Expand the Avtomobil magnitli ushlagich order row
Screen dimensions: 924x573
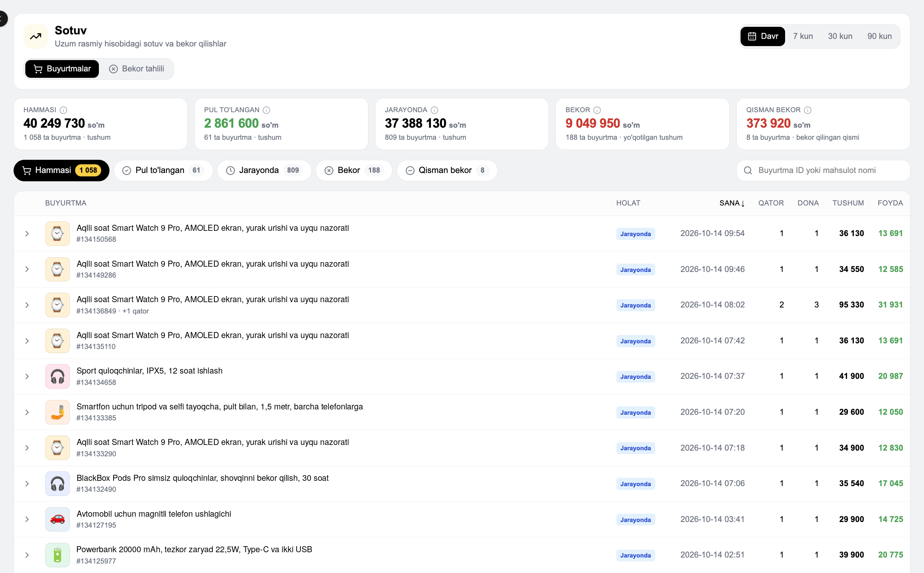point(27,519)
